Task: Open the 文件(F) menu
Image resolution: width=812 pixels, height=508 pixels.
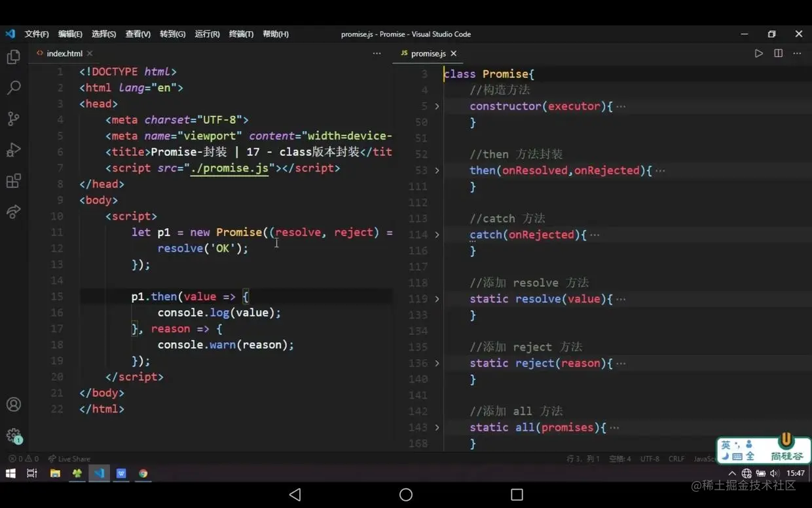Action: click(x=37, y=34)
